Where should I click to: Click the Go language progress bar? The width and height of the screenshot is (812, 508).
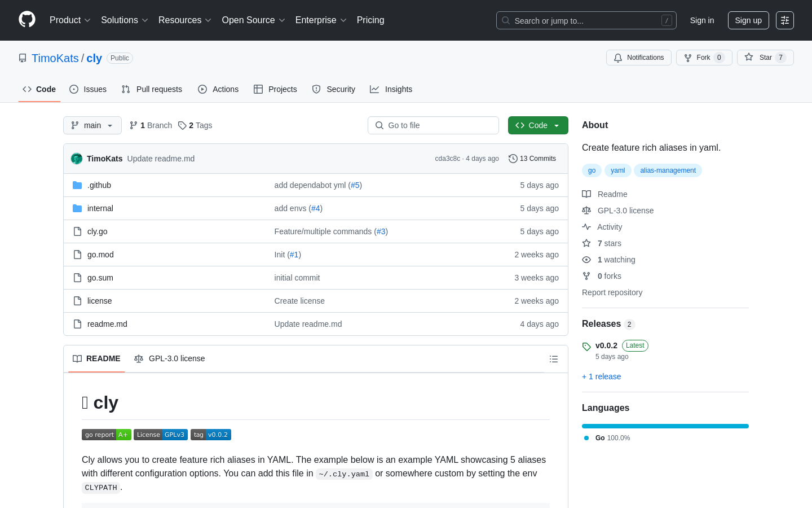(665, 426)
